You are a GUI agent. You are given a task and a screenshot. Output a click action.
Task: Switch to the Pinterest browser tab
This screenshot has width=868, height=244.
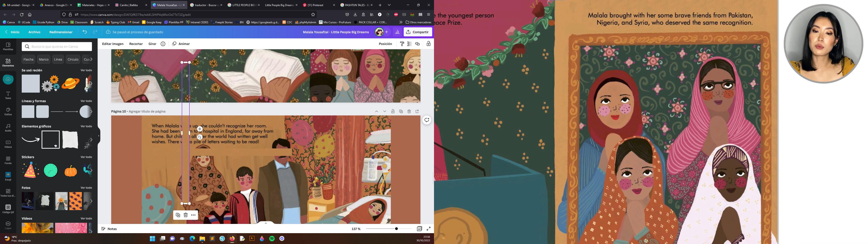tap(319, 5)
